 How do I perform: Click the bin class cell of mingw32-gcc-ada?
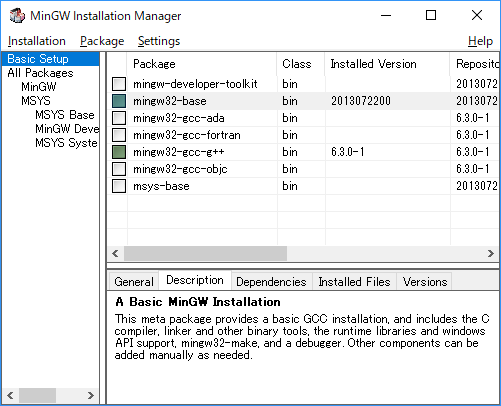click(x=290, y=118)
